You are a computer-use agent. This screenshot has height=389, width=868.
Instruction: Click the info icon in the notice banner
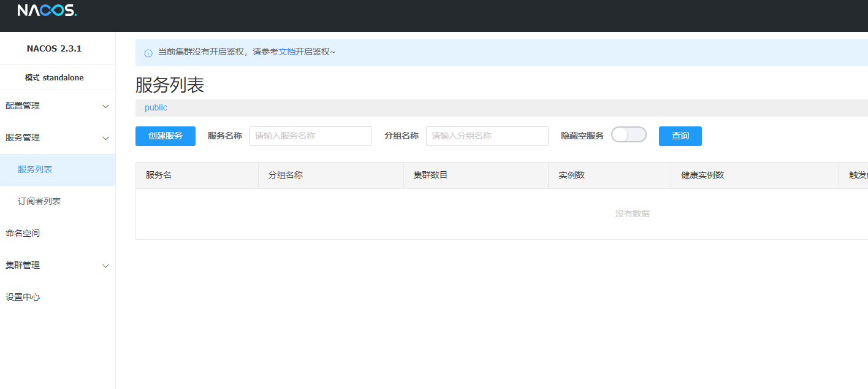pyautogui.click(x=148, y=53)
